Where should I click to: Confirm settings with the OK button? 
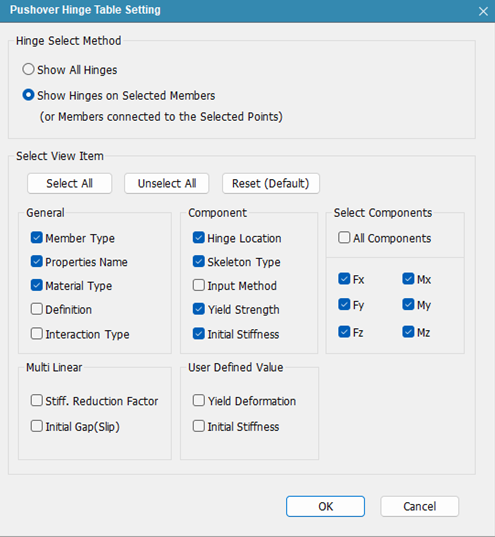click(325, 507)
